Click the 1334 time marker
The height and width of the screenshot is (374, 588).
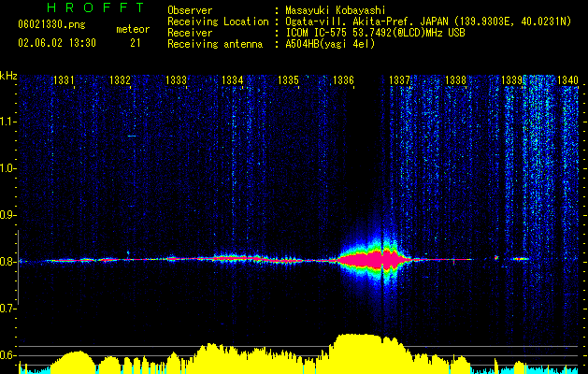pos(232,79)
